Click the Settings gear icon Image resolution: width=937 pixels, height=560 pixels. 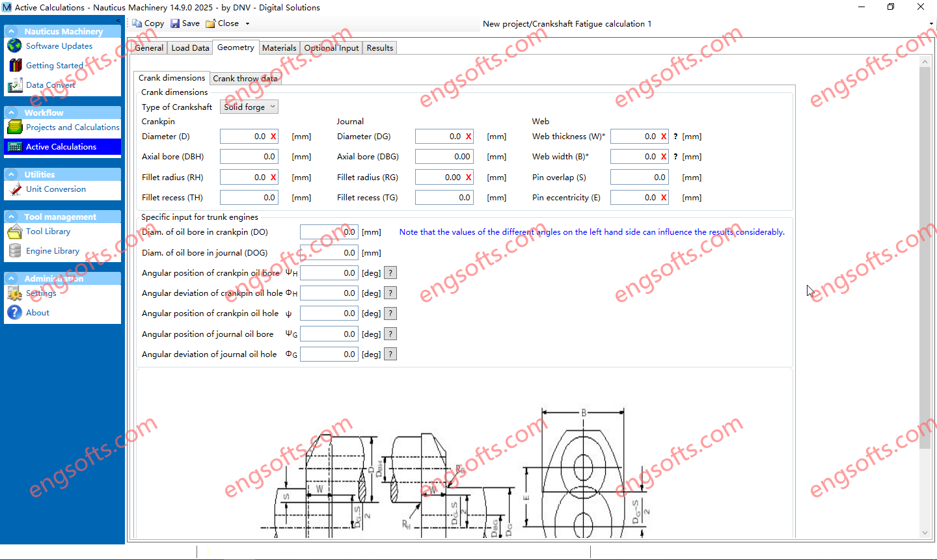pyautogui.click(x=15, y=293)
